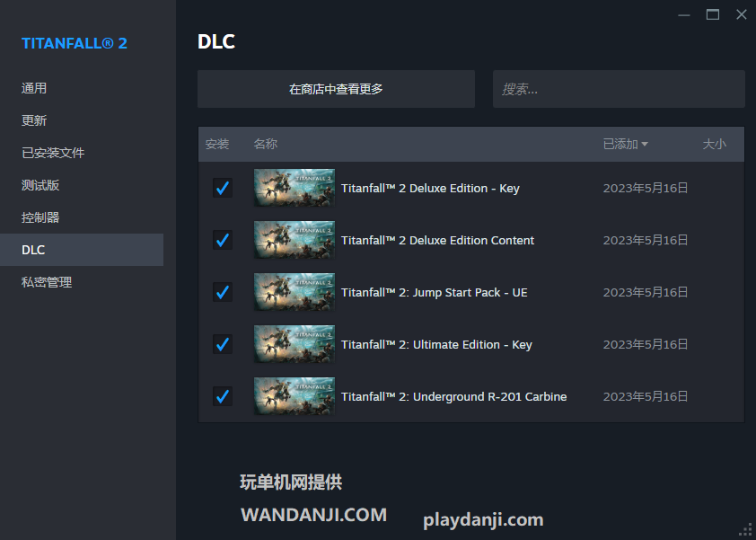Screen dimensions: 756x540
Task: Uncheck Titanfall 2 Deluxe Edition - Key install checkbox
Action: pyautogui.click(x=223, y=188)
